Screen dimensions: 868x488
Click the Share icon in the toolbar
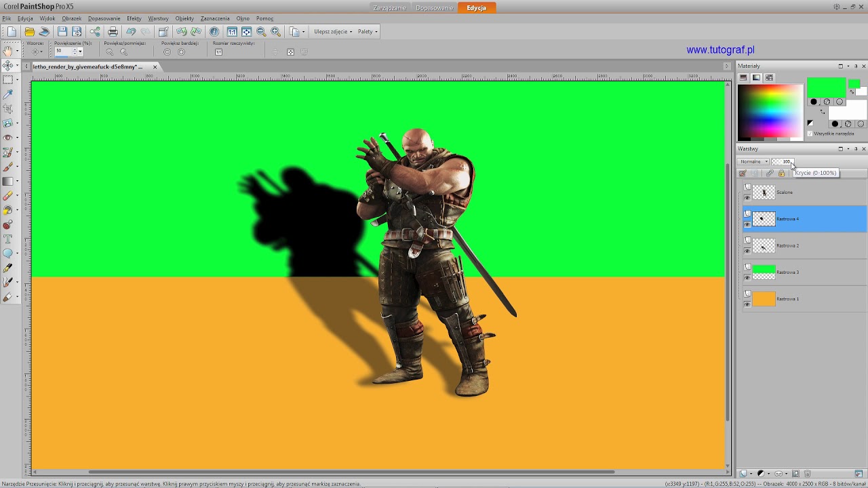point(95,32)
